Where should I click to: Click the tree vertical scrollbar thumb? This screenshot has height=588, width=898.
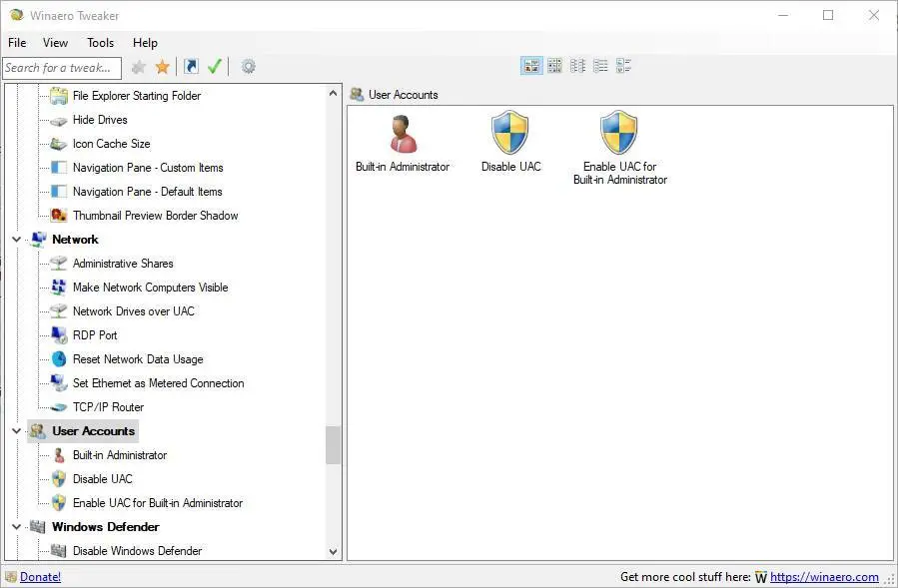[333, 445]
